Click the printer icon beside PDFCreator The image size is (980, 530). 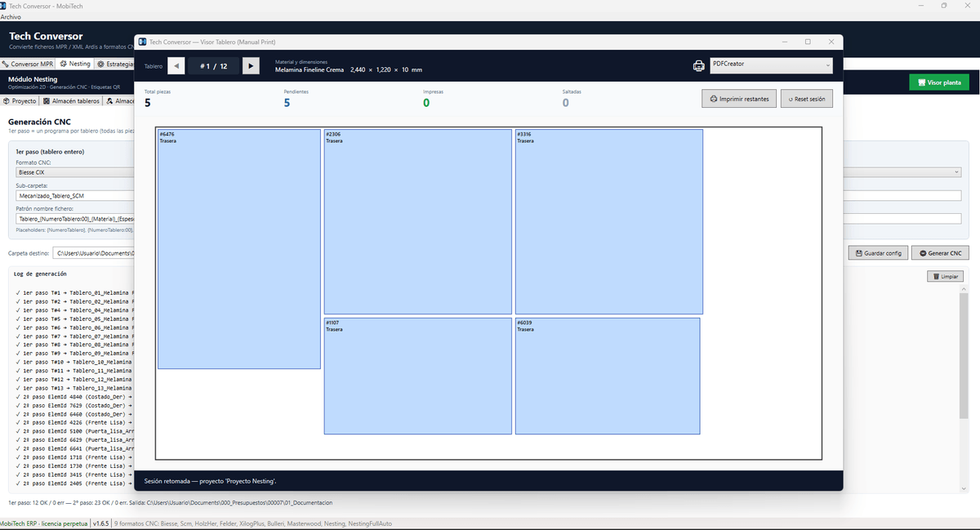click(699, 66)
